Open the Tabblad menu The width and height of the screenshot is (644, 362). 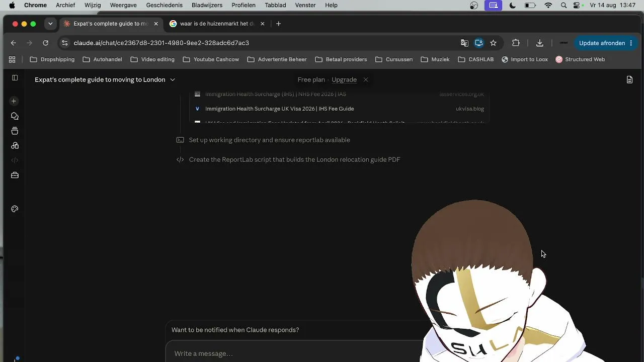pos(275,5)
